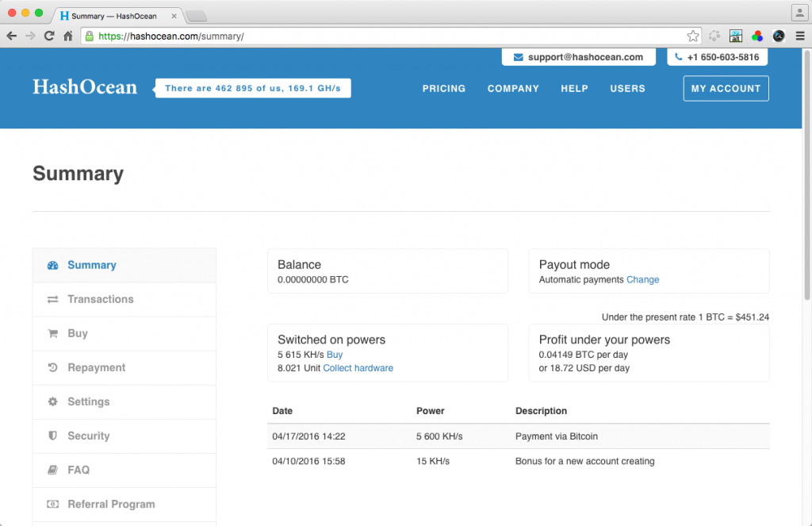The width and height of the screenshot is (812, 526).
Task: Open the Pricing page in top navigation
Action: [x=444, y=89]
